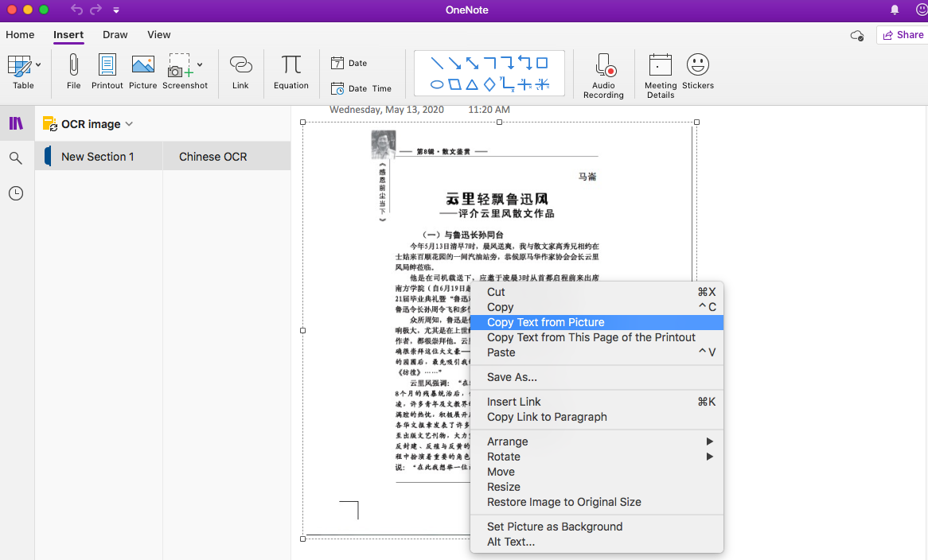Image resolution: width=928 pixels, height=560 pixels.
Task: Open the Table dropdown arrow
Action: pos(38,65)
